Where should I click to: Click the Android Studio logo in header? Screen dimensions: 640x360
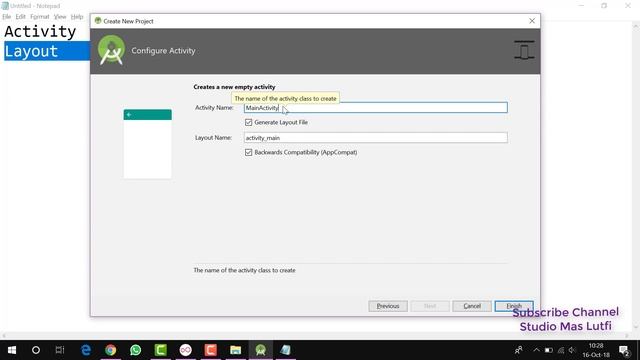111,50
